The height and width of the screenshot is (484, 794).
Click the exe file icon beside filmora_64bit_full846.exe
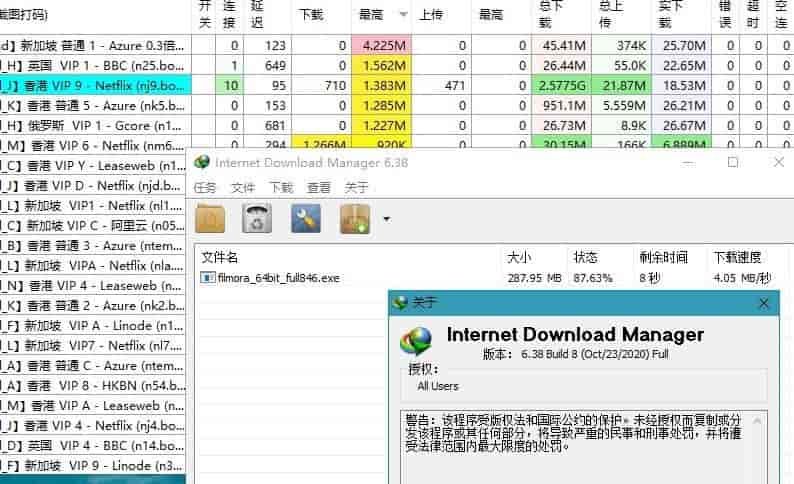pyautogui.click(x=207, y=278)
